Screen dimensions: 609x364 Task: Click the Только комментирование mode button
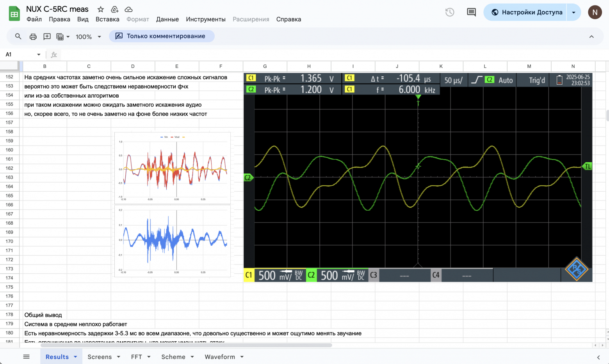(x=162, y=36)
